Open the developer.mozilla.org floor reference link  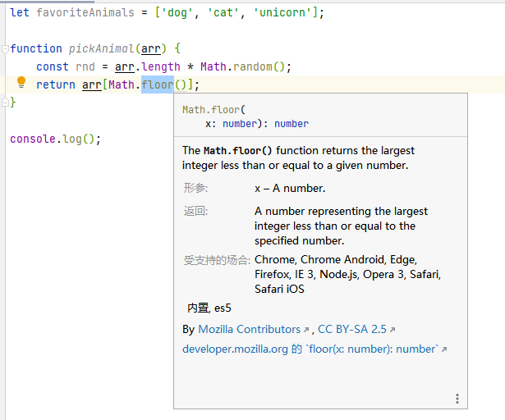pos(310,349)
